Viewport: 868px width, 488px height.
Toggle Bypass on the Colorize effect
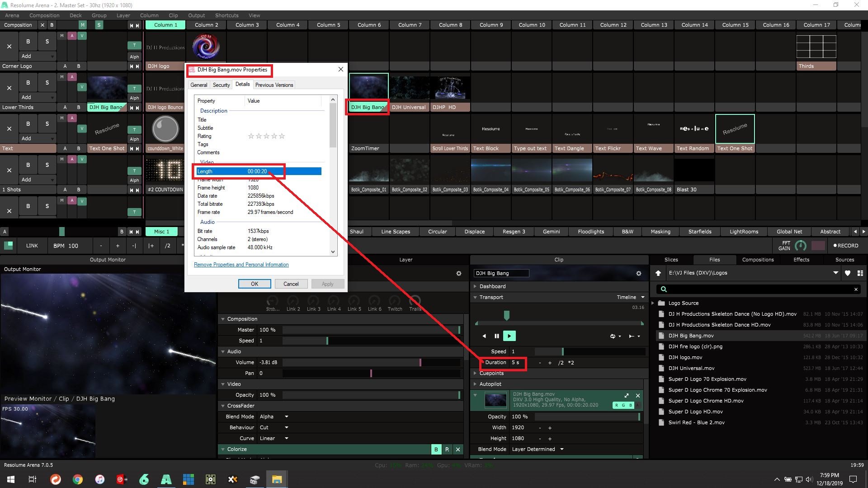(x=436, y=450)
